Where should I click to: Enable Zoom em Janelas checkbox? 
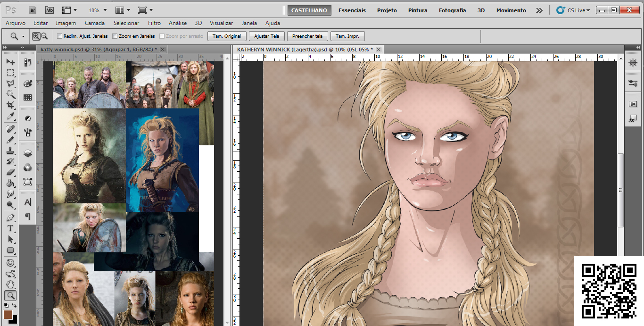115,36
